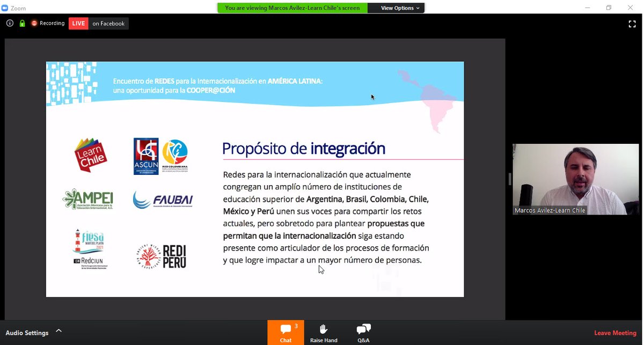The height and width of the screenshot is (345, 644).
Task: Open the Q&A panel
Action: tap(363, 333)
